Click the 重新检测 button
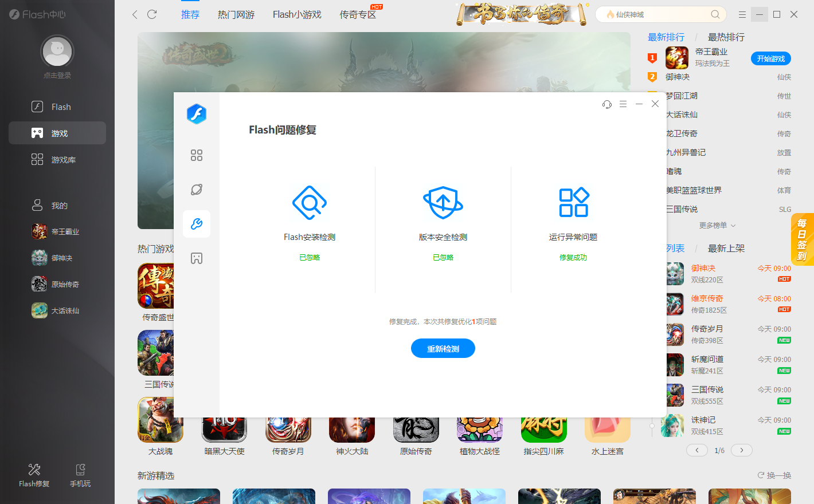814x504 pixels. pos(443,348)
